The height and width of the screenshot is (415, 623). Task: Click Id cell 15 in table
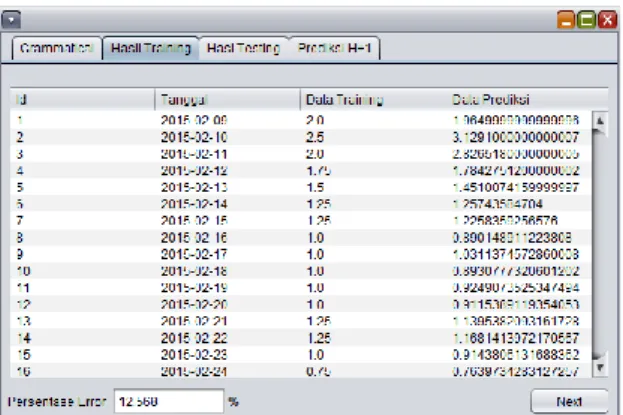coord(24,355)
